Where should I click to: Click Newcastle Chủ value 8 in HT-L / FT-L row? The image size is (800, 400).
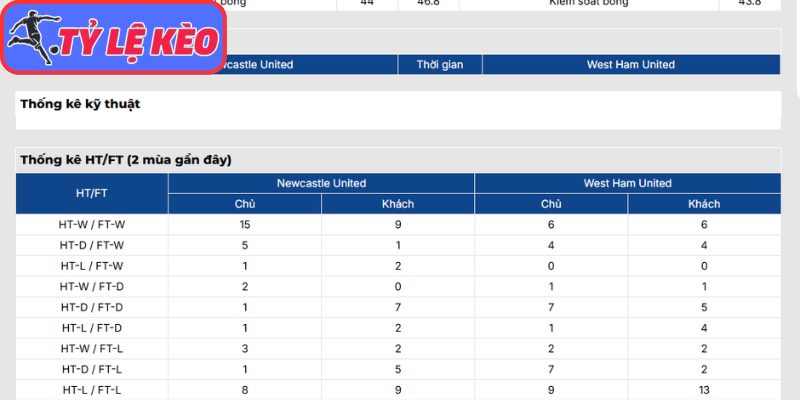[x=245, y=390]
